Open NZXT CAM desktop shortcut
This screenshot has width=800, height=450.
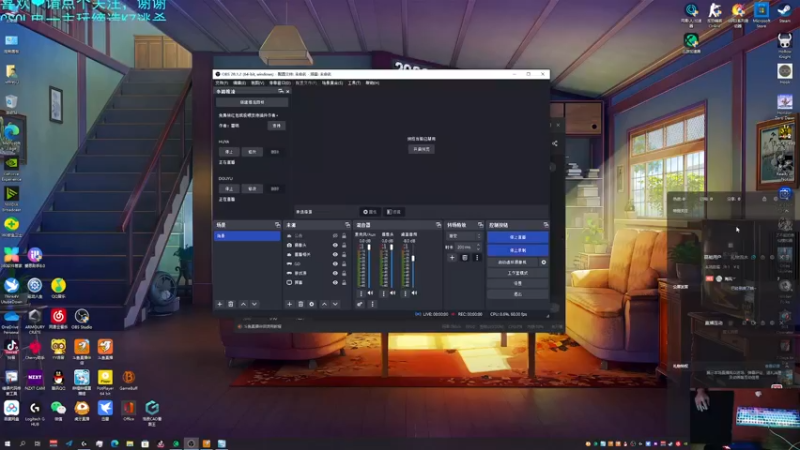click(35, 381)
